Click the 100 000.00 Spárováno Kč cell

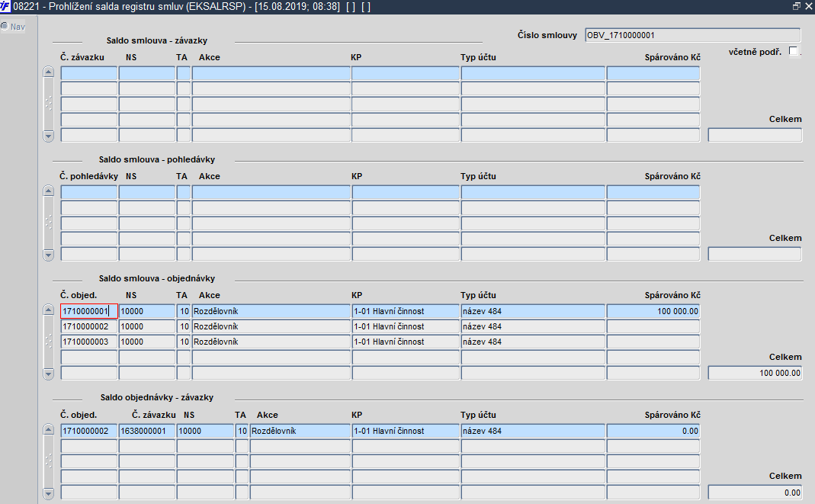(653, 311)
